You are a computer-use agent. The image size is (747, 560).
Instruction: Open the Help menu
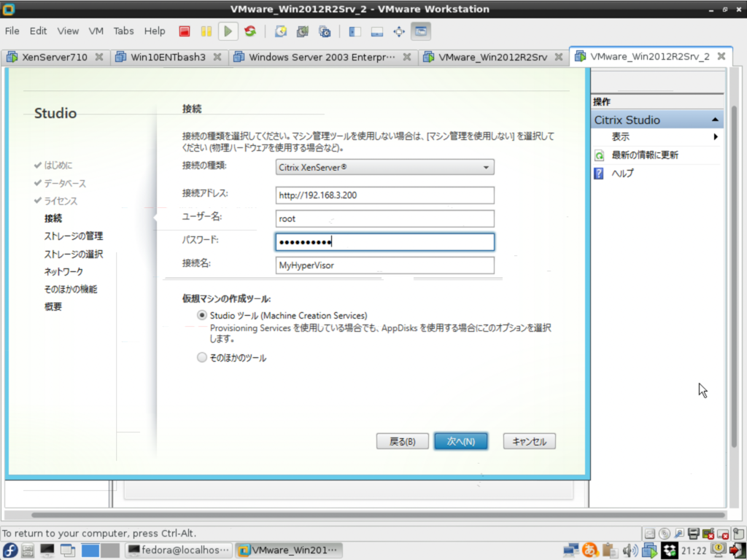pyautogui.click(x=155, y=31)
